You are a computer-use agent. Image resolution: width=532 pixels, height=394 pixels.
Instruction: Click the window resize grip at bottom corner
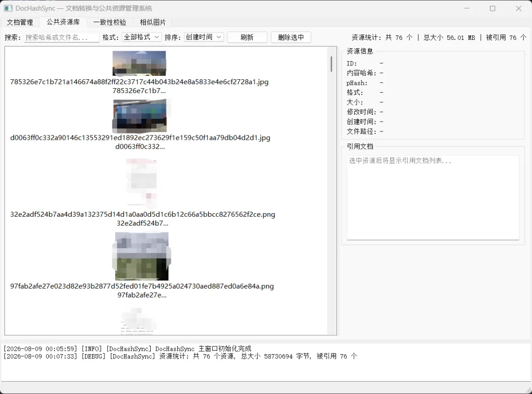pos(528,391)
